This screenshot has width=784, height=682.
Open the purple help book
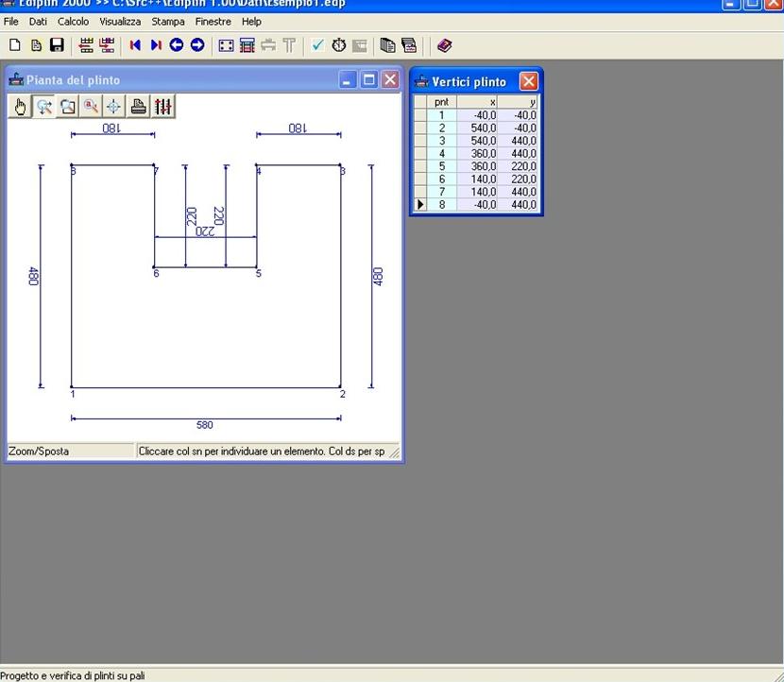445,45
